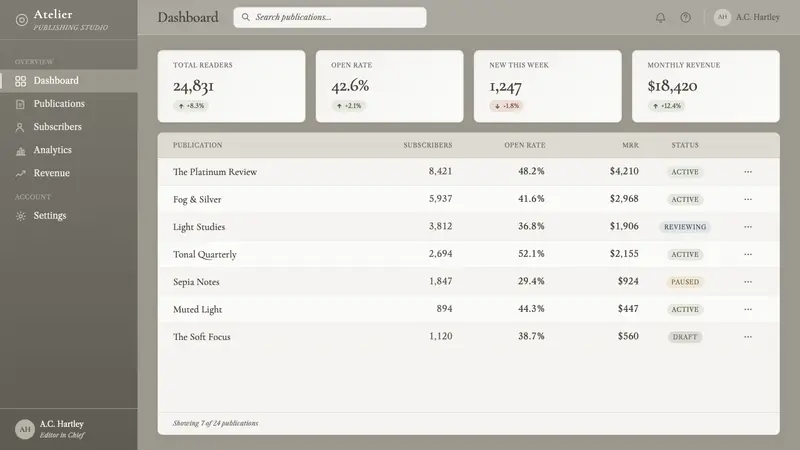Click the 3,812 subscribers value
The height and width of the screenshot is (450, 800).
pos(440,227)
